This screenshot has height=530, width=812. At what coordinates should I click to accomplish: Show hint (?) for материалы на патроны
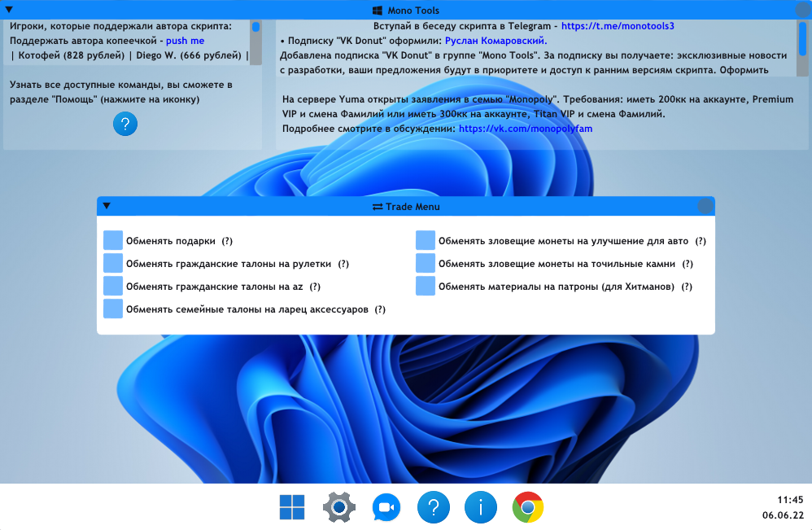pos(687,287)
